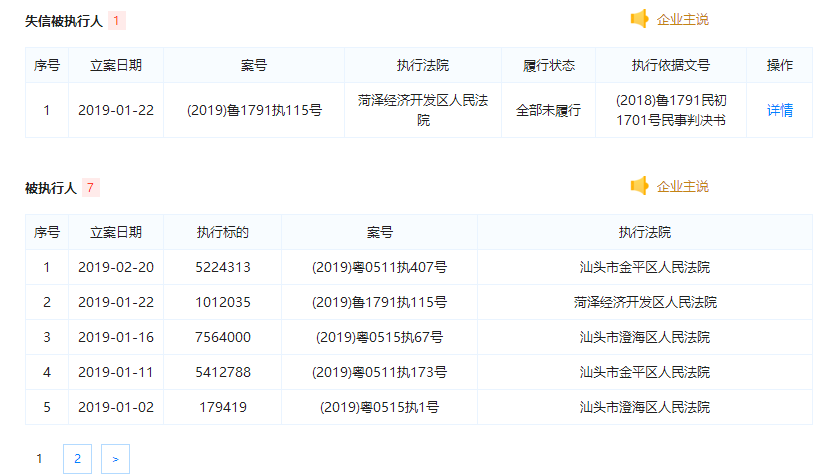Click the megaphone icon beside 失信被执行人
This screenshot has width=834, height=474.
[639, 19]
